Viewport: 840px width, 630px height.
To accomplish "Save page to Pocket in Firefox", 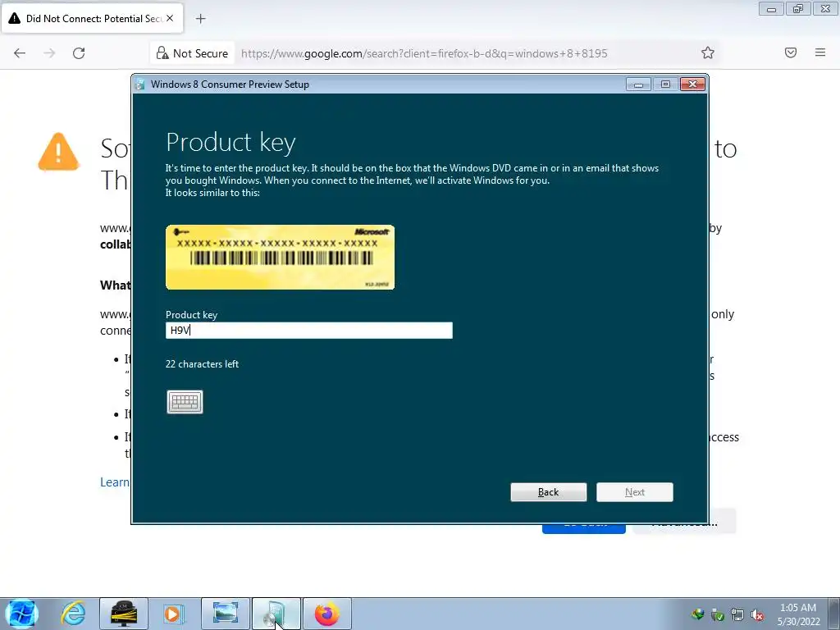I will tap(791, 52).
